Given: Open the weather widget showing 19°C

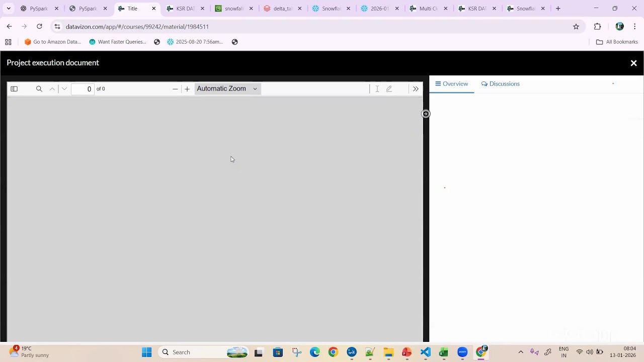Looking at the screenshot, I should pos(30,352).
